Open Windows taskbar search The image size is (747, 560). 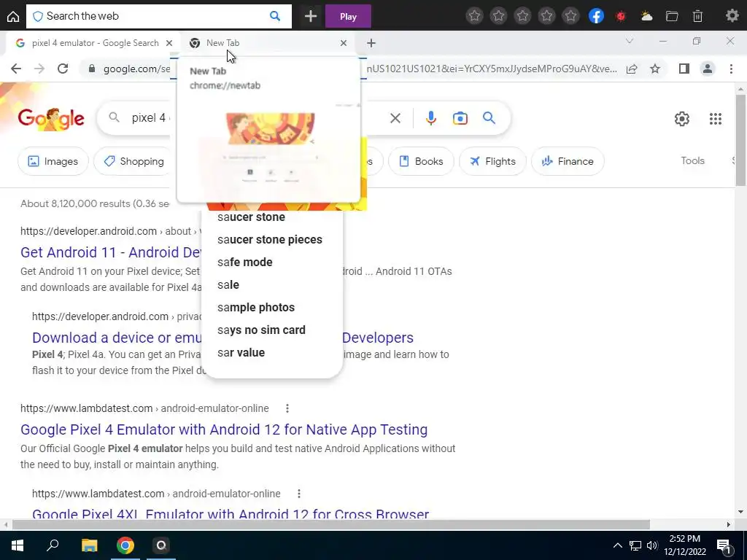pyautogui.click(x=53, y=545)
